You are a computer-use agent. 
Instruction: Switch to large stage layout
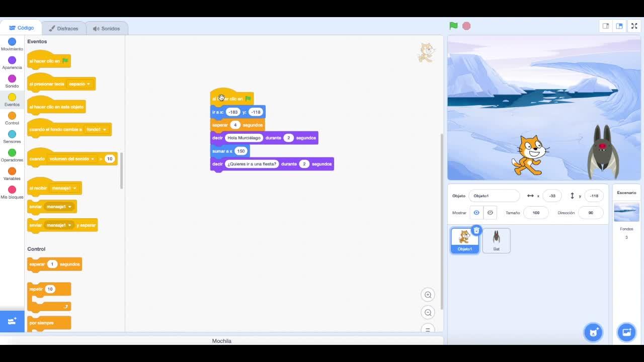619,26
